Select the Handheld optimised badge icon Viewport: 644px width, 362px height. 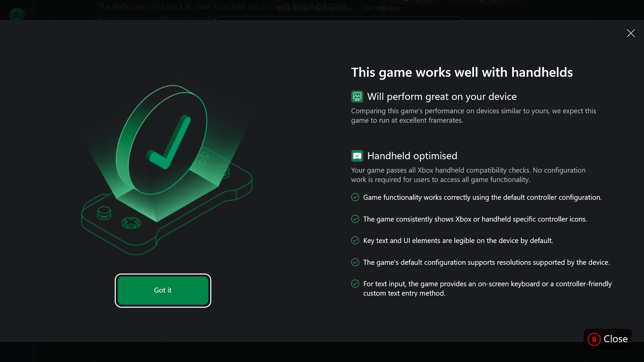pyautogui.click(x=357, y=156)
